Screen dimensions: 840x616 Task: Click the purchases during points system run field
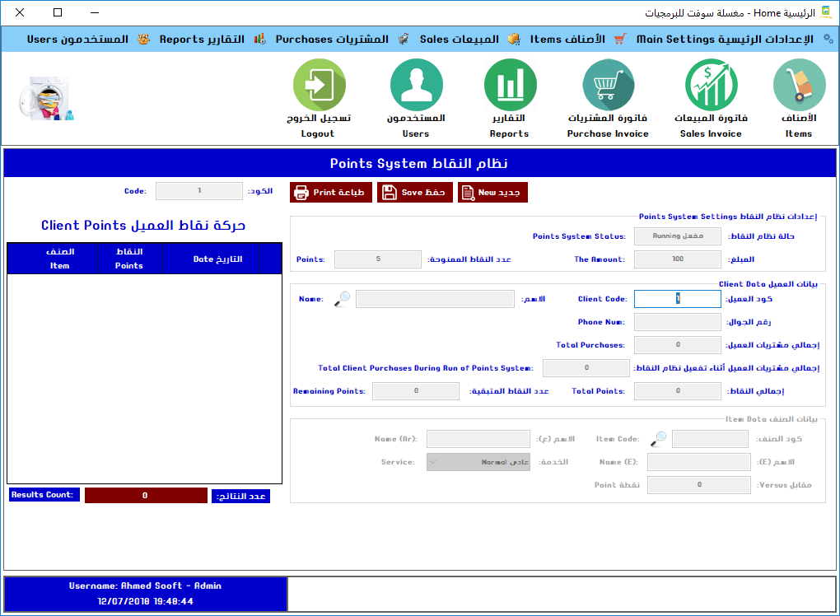586,368
